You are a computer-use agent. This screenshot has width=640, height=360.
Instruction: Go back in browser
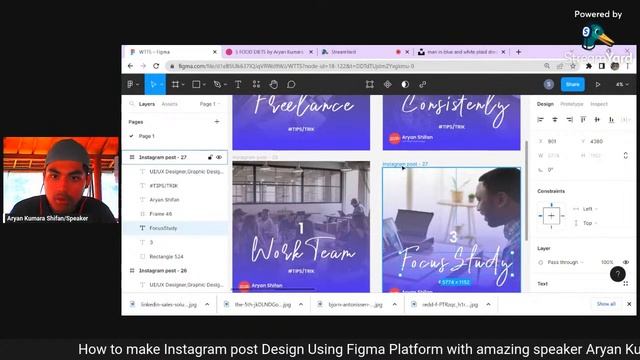[x=130, y=66]
